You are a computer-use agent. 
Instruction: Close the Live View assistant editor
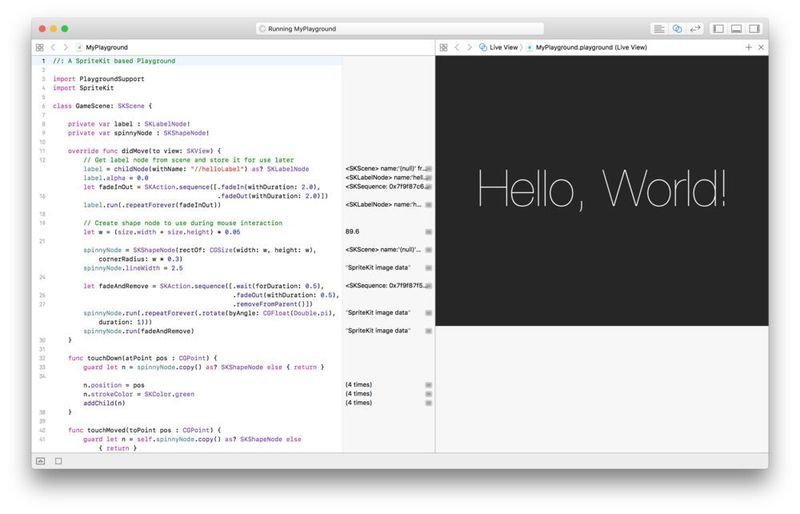coord(761,47)
